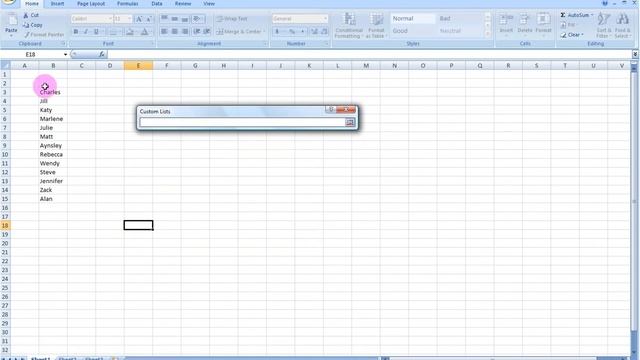Click the Fill Color bucket
This screenshot has height=360, width=640.
pyautogui.click(x=130, y=31)
